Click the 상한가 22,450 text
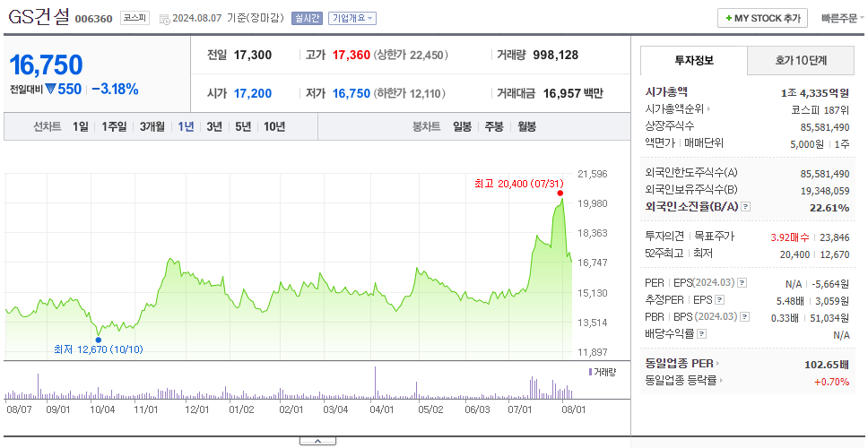 pyautogui.click(x=411, y=56)
